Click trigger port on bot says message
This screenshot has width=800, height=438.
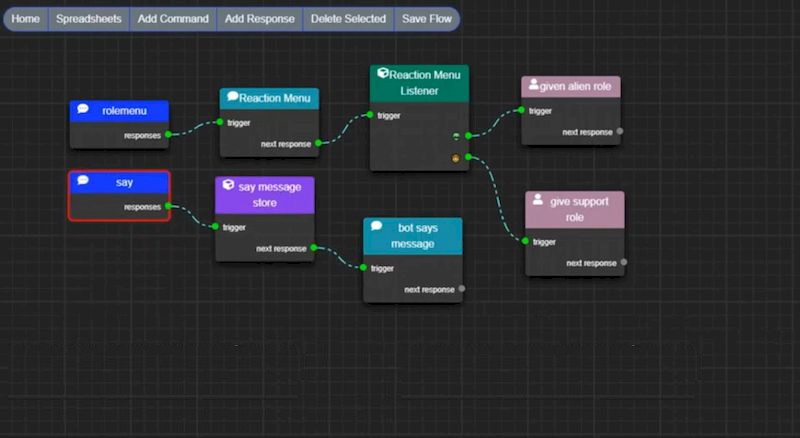click(363, 267)
